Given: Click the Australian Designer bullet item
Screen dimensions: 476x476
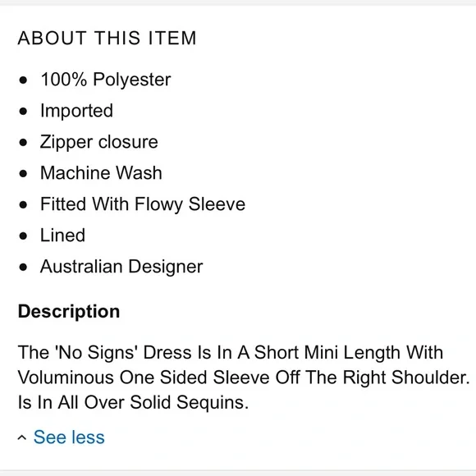Looking at the screenshot, I should point(121,267).
